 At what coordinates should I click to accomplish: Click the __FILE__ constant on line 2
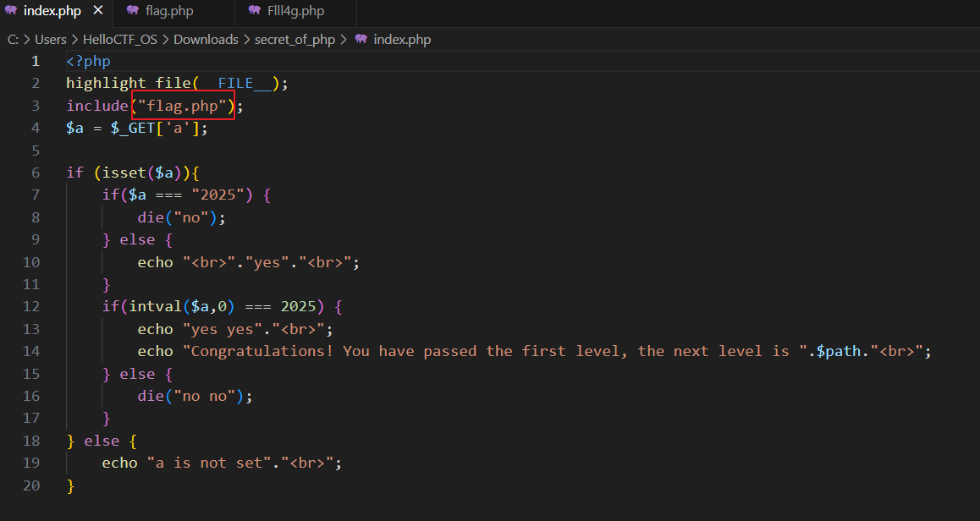click(235, 83)
